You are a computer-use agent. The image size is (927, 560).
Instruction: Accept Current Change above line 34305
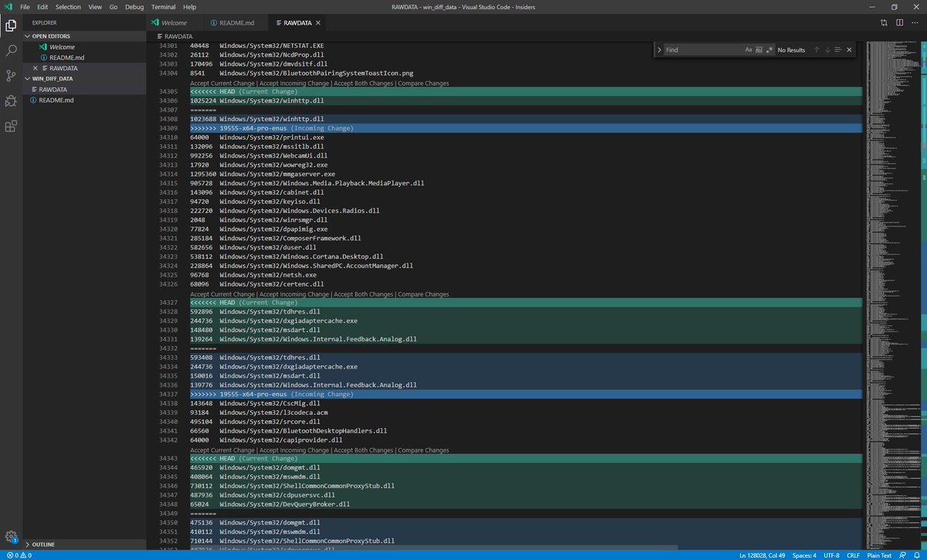[222, 83]
